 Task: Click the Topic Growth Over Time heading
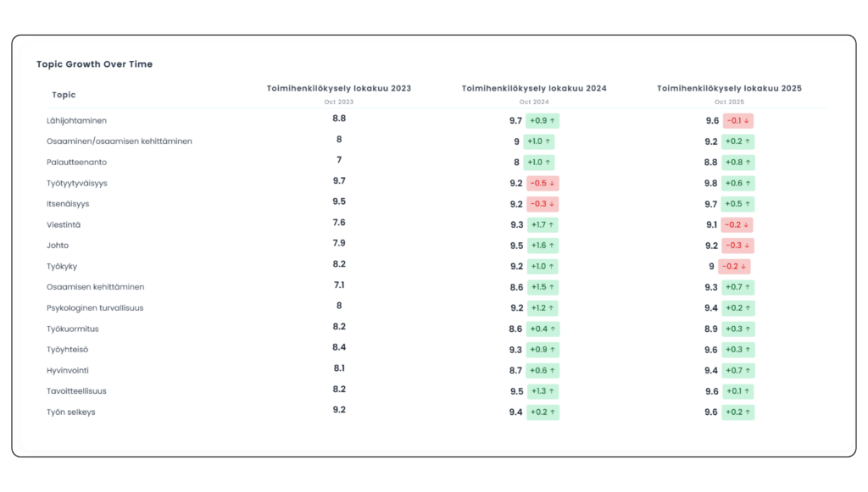coord(94,64)
